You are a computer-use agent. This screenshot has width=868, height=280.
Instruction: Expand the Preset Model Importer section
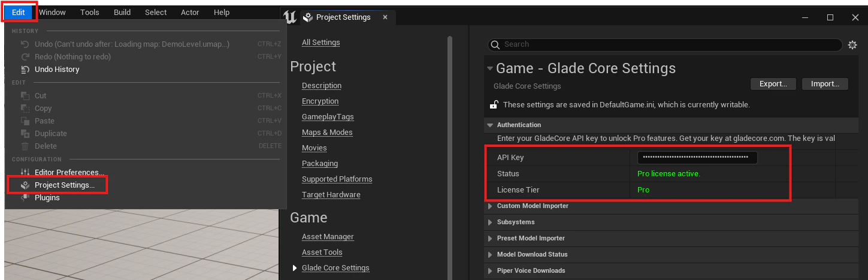point(490,239)
